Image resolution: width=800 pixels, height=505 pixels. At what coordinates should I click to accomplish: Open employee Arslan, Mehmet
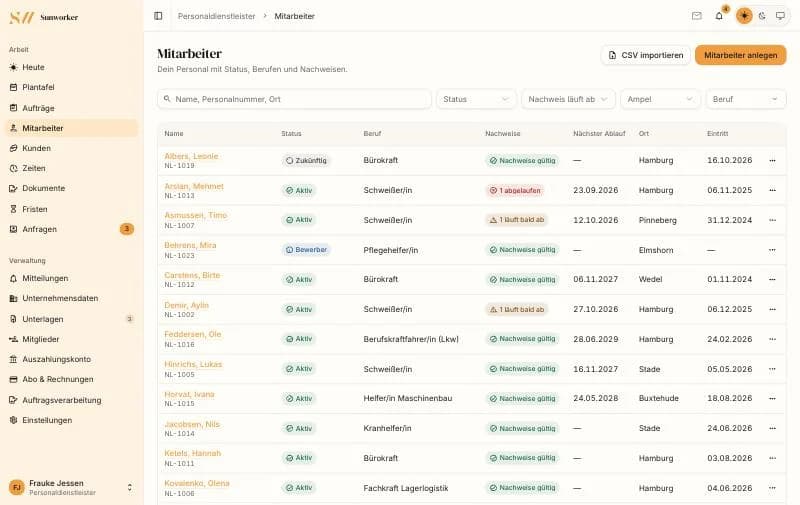[x=194, y=186]
